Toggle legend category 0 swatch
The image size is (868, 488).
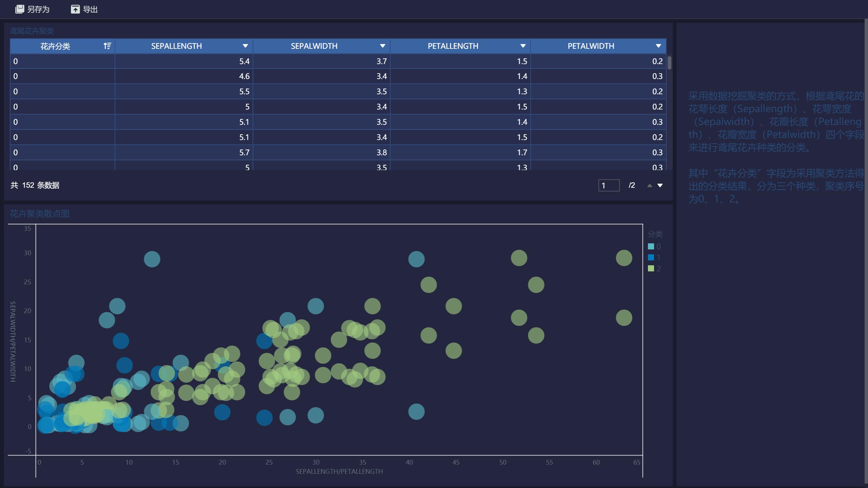coord(651,246)
